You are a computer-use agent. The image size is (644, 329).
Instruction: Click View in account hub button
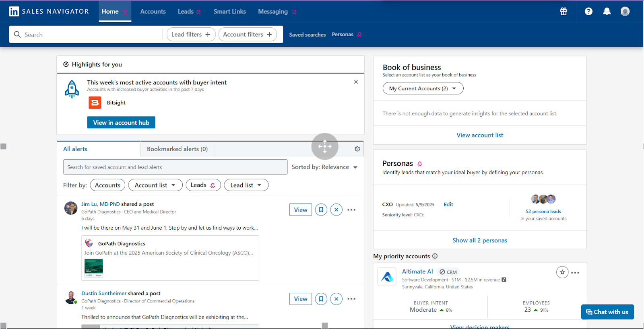point(121,123)
